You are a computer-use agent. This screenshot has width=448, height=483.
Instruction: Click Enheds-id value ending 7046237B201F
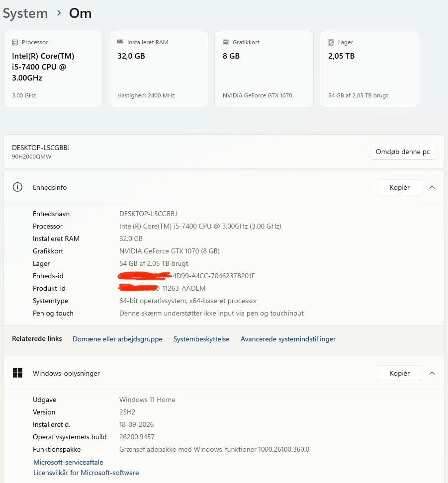tap(186, 276)
